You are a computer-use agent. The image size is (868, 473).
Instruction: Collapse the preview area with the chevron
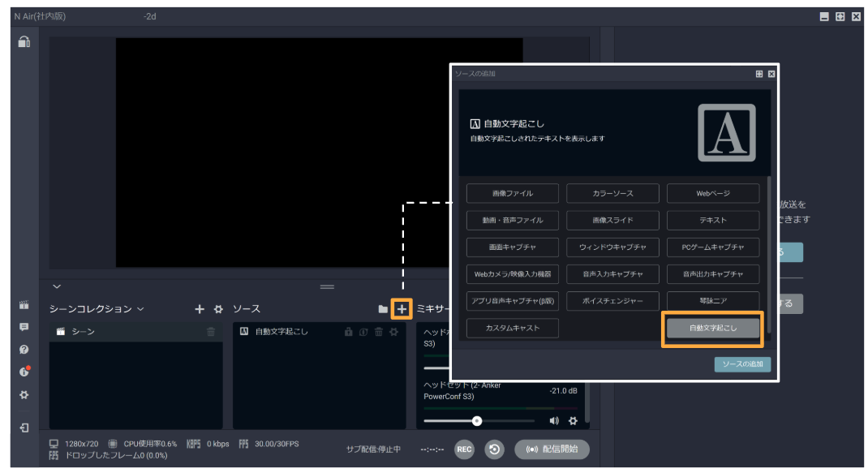pyautogui.click(x=57, y=286)
